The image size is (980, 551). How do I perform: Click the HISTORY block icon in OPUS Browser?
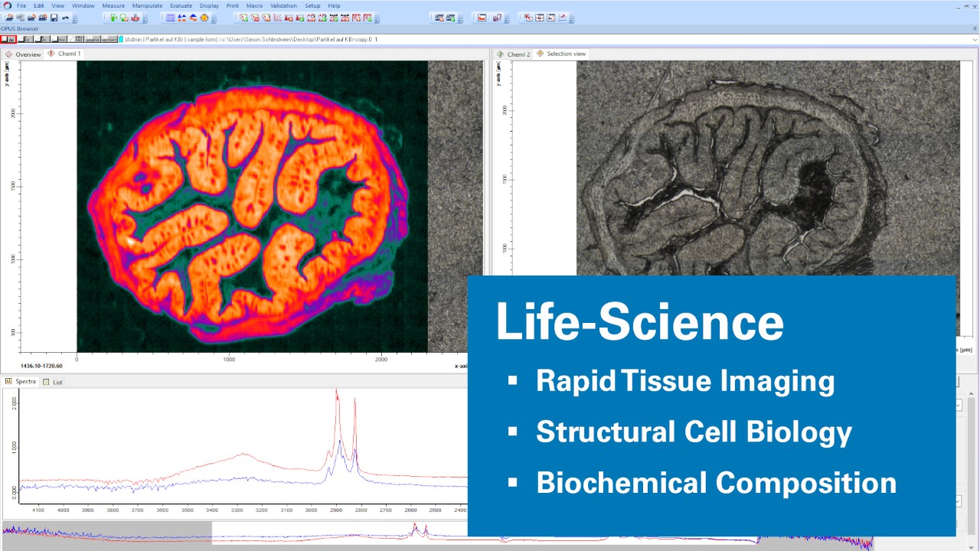pyautogui.click(x=109, y=39)
